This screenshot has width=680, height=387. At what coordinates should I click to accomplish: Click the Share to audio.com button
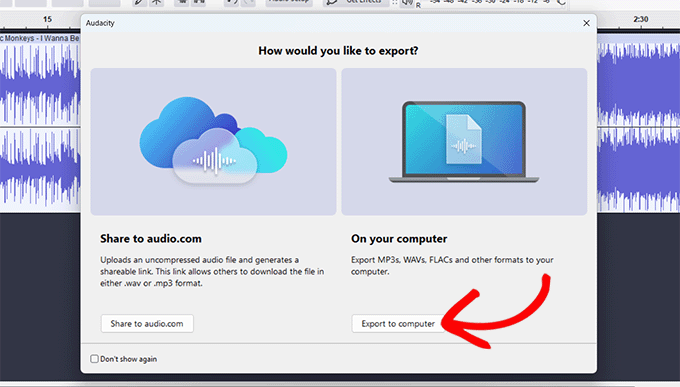click(x=147, y=324)
